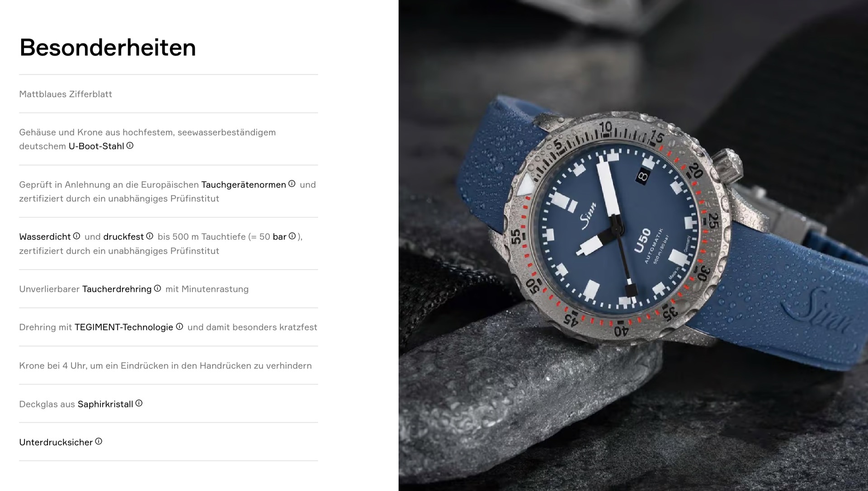
Task: Open the Taucherdrehring info icon
Action: (x=157, y=288)
